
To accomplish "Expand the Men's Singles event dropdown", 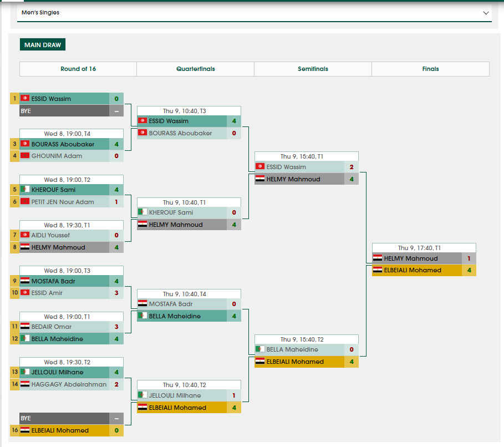I will click(x=254, y=13).
